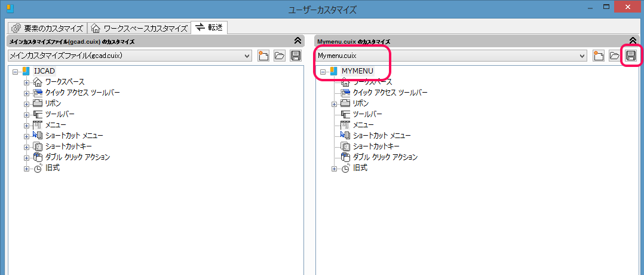This screenshot has height=275, width=644.
Task: Expand リボン node under IJCAD
Action: [x=27, y=104]
